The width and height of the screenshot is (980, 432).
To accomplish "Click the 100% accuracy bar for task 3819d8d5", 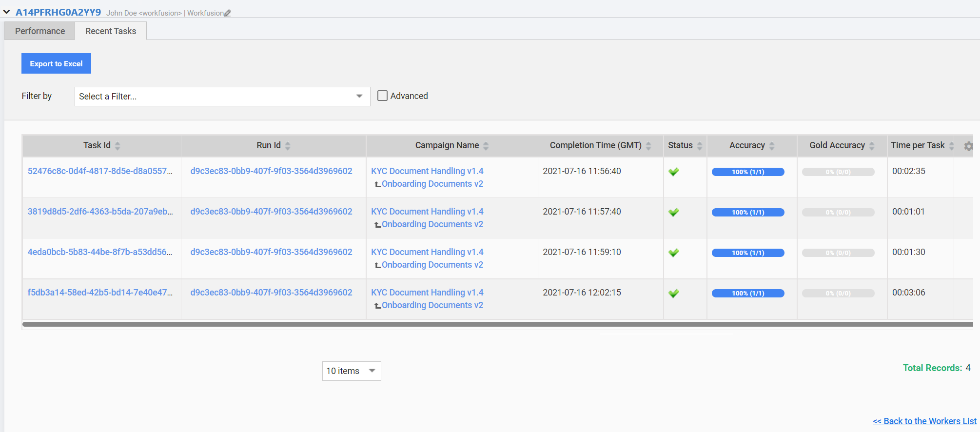I will pos(748,212).
